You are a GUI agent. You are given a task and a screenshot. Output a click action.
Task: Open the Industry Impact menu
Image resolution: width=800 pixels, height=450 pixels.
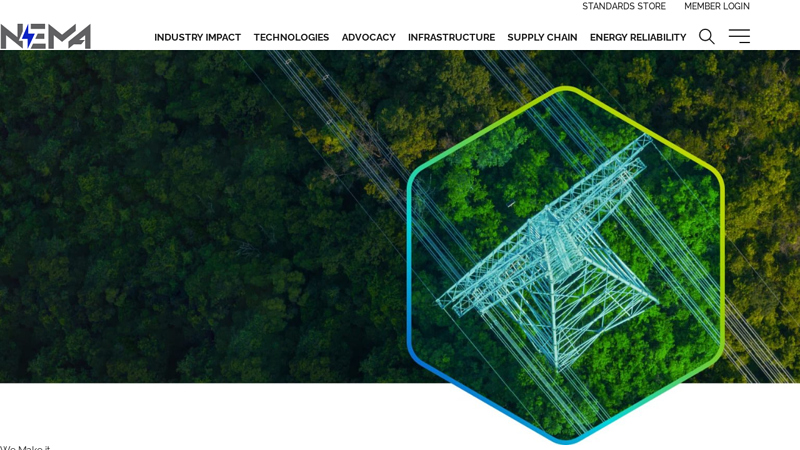click(x=197, y=37)
